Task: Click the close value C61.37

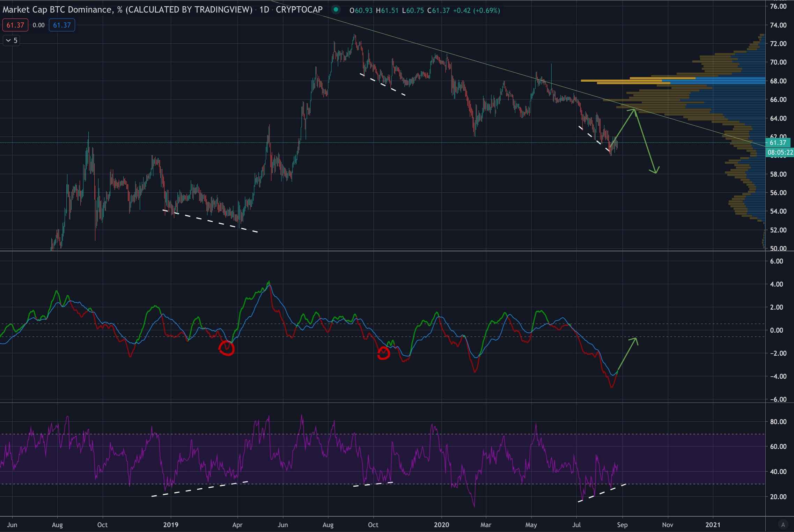Action: [439, 10]
